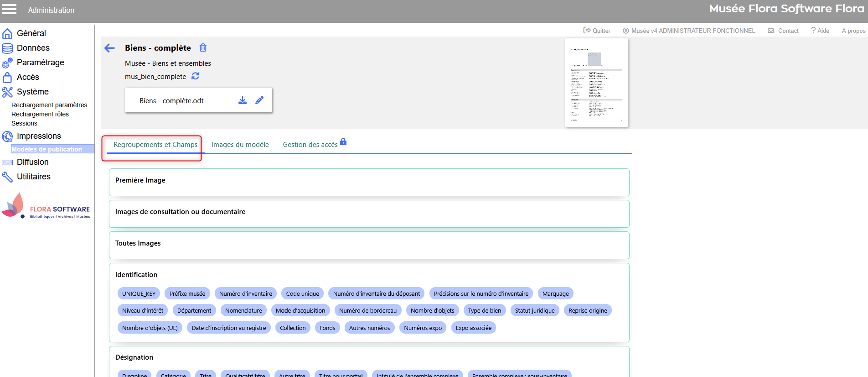This screenshot has width=868, height=377.
Task: Click the Quitter logout link
Action: coord(597,31)
